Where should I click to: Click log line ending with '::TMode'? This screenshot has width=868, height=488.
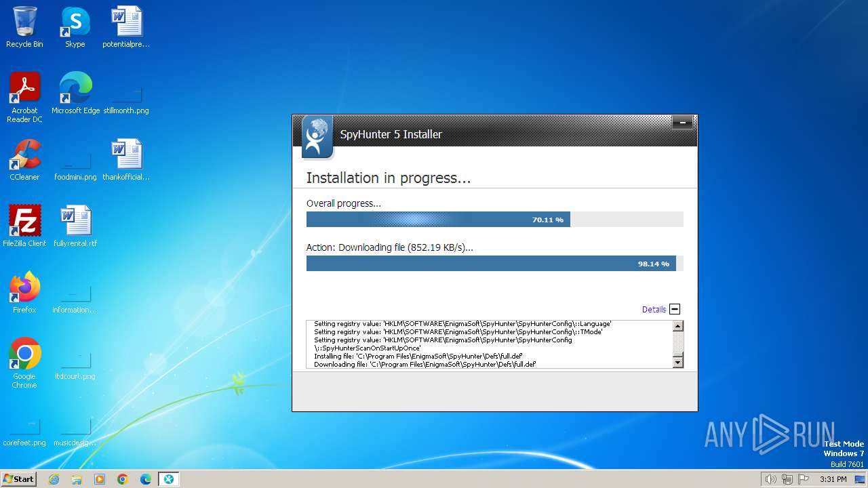point(458,332)
